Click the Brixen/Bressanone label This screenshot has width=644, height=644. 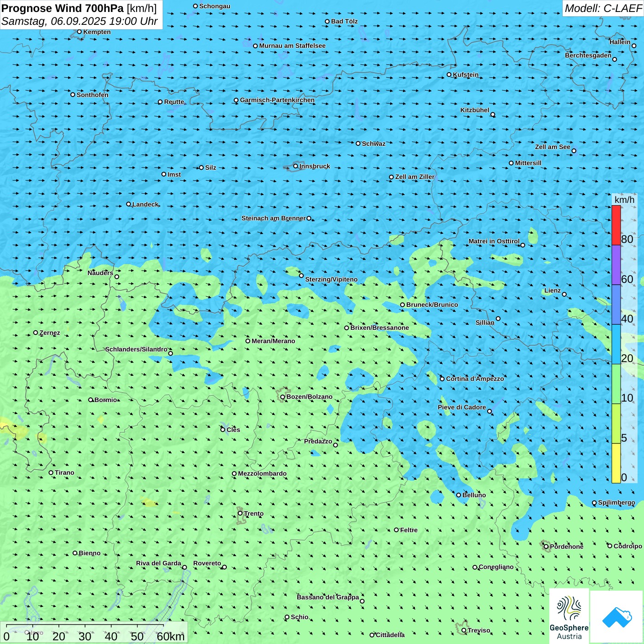pos(379,328)
